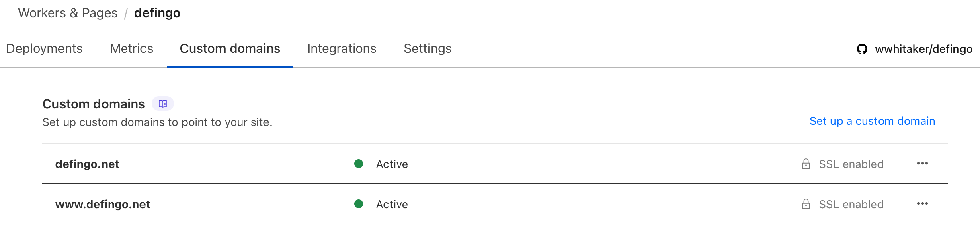Click the SSL lock icon for www.defingo.net
The height and width of the screenshot is (232, 980).
pyautogui.click(x=806, y=204)
